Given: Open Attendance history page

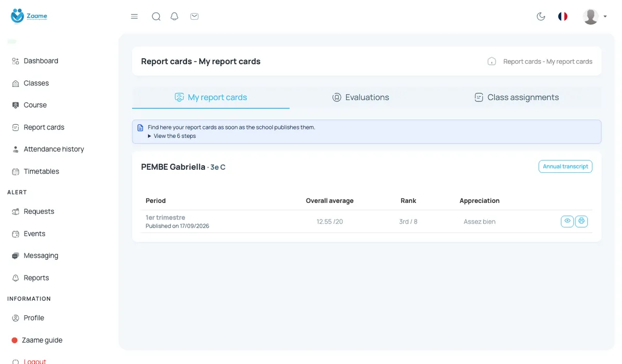Looking at the screenshot, I should tap(48, 149).
